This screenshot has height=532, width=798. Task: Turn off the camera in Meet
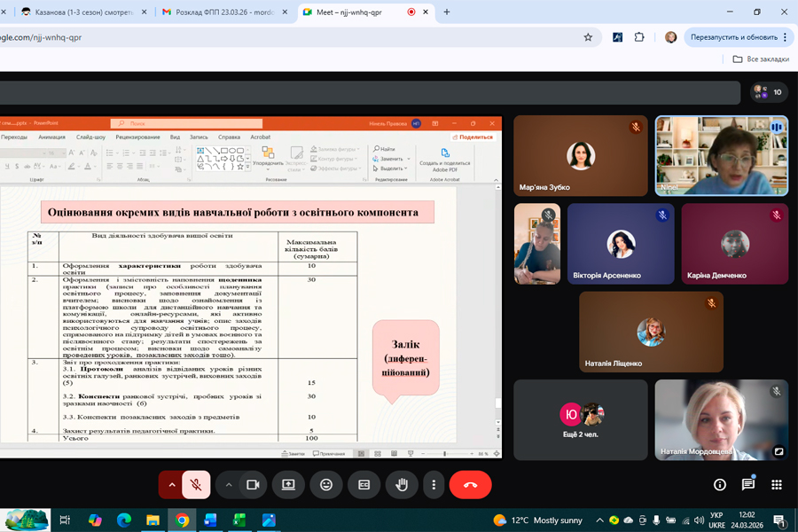pyautogui.click(x=253, y=485)
